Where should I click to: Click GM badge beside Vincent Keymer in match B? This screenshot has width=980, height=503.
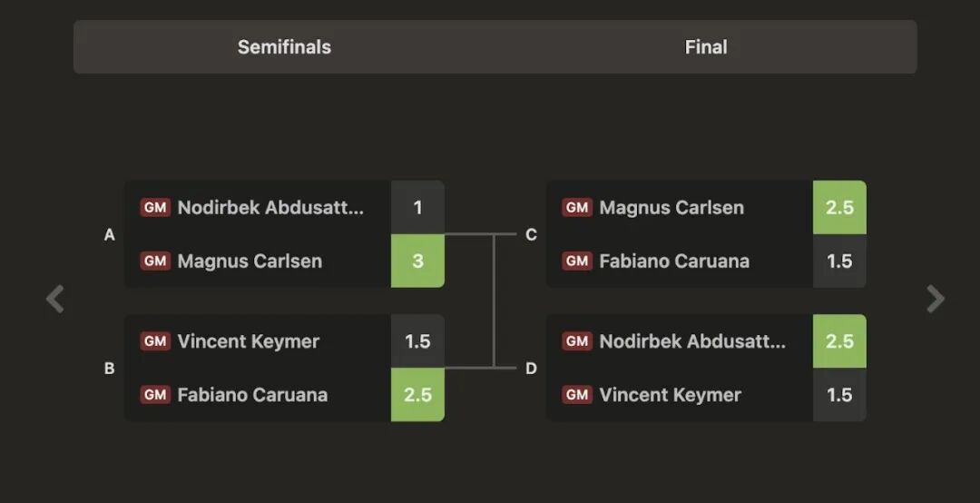pos(155,341)
